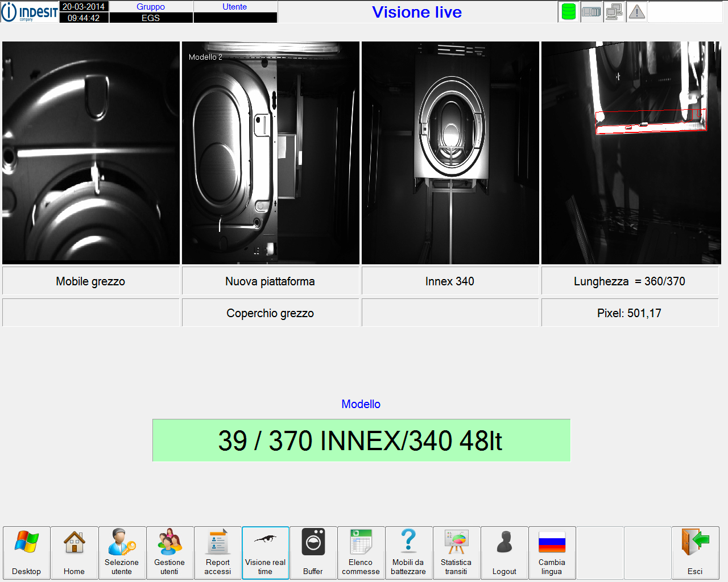Screen dimensions: 728x582
Task: Select the Mobile grezzo camera image
Action: pos(91,153)
